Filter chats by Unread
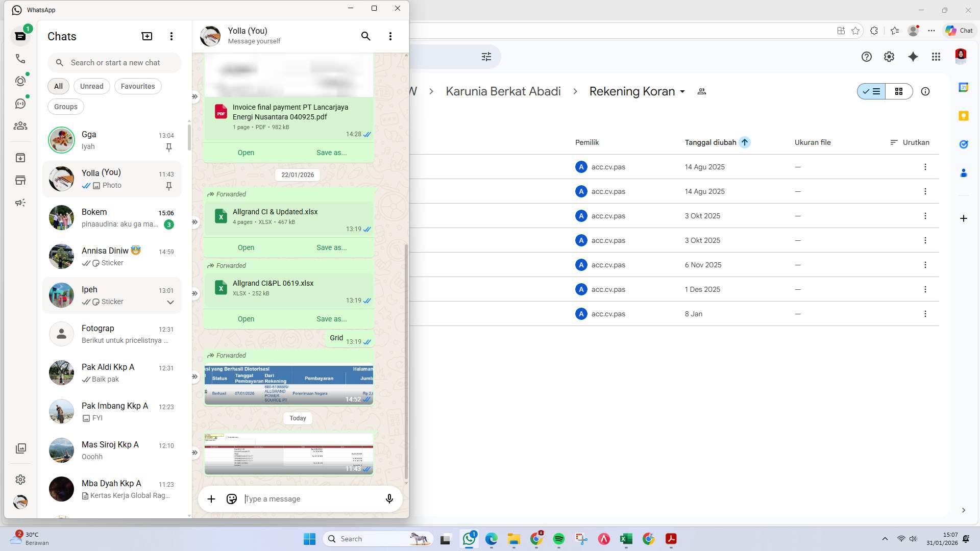980x551 pixels. tap(91, 86)
